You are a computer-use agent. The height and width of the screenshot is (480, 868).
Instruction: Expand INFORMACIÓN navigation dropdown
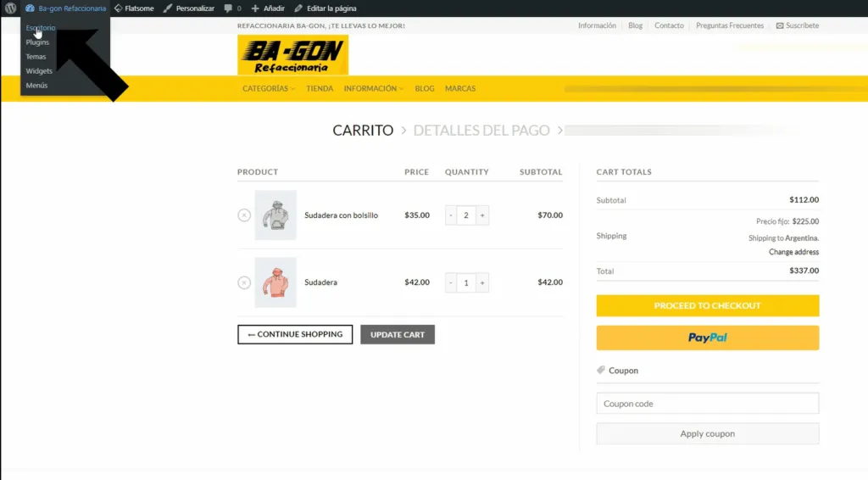pyautogui.click(x=374, y=88)
